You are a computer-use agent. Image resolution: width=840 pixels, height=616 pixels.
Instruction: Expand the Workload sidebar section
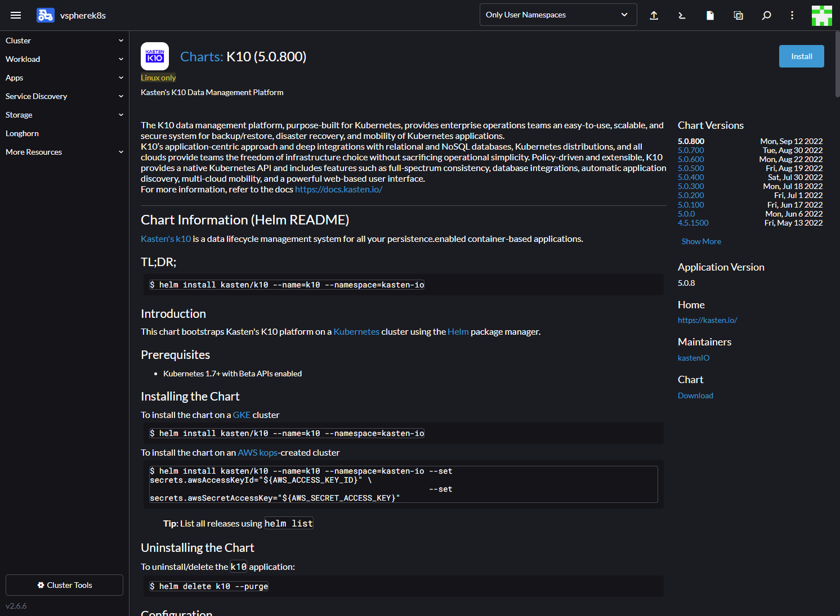[64, 59]
